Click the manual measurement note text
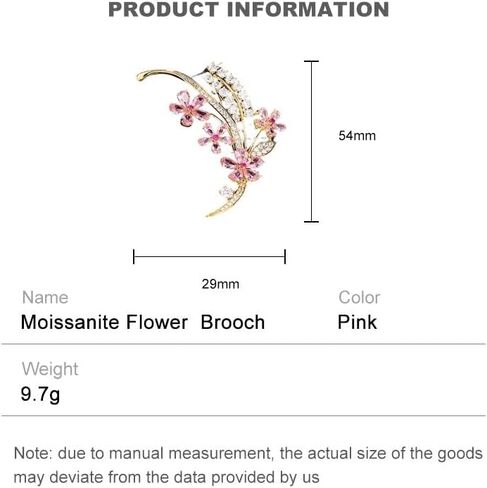The height and width of the screenshot is (488, 487). (248, 465)
